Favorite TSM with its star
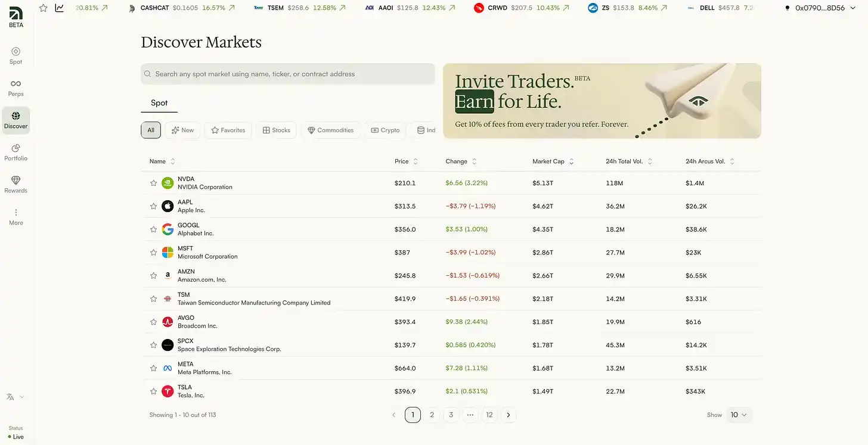Screen dimensions: 868x445 point(153,298)
